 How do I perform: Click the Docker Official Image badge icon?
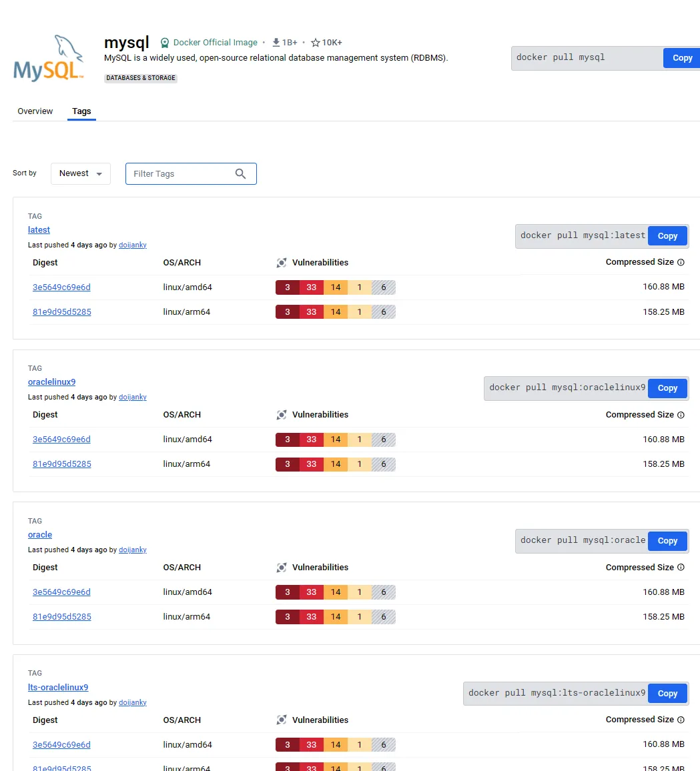pos(165,43)
